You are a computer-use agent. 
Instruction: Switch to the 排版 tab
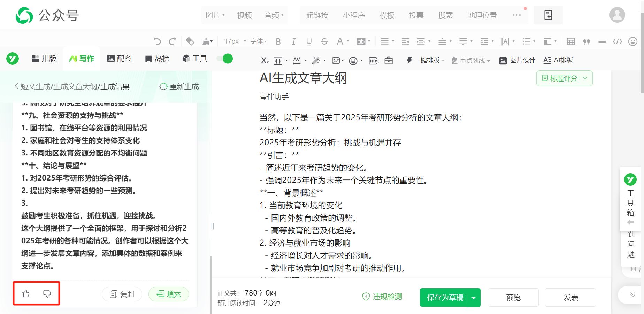(44, 59)
